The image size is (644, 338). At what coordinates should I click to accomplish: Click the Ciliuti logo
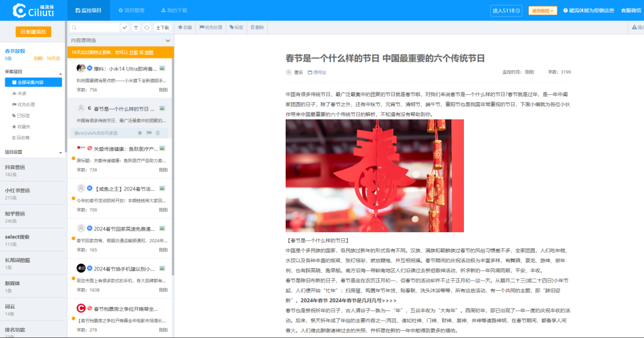(x=33, y=10)
